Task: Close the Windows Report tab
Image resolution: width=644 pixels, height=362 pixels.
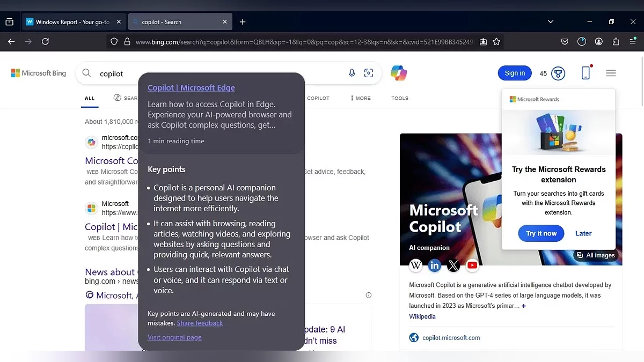Action: [x=119, y=22]
